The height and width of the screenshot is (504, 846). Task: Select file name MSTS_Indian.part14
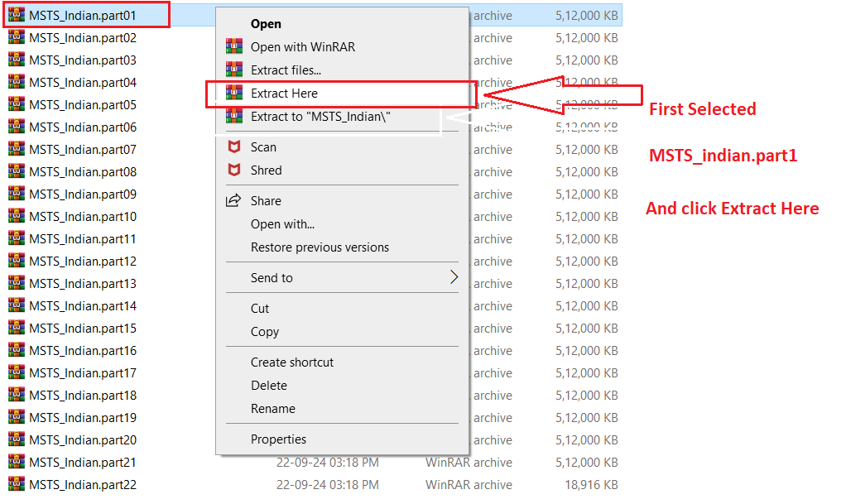coord(83,306)
